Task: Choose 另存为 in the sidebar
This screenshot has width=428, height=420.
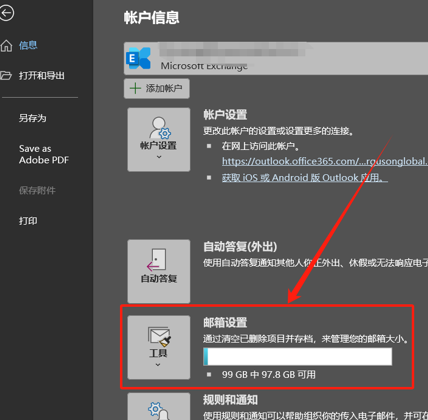Action: 33,118
